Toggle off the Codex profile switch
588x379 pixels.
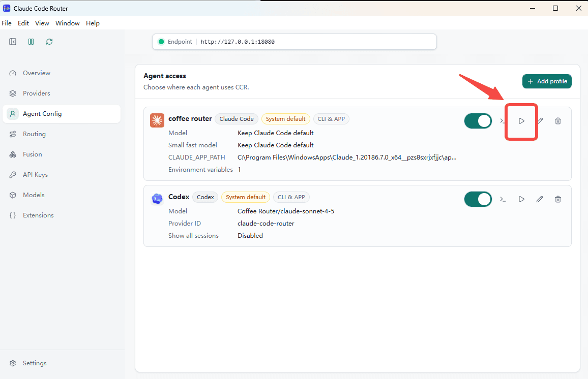click(478, 199)
